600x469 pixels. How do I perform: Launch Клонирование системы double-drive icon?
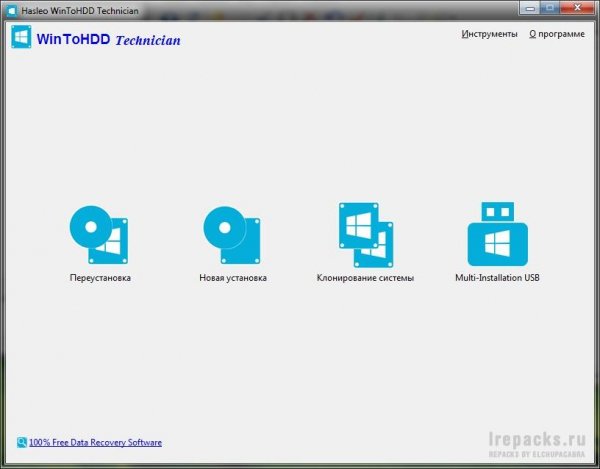tap(366, 235)
